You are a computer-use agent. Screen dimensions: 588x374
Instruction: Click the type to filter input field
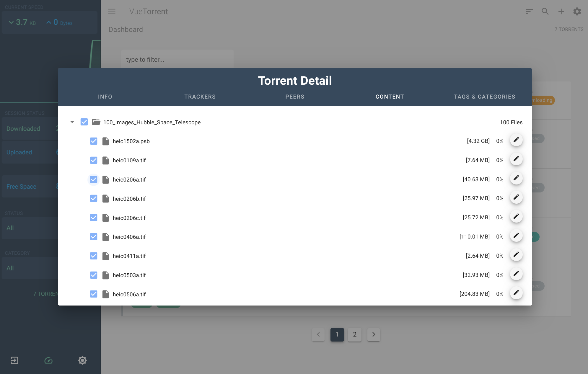[x=177, y=60]
